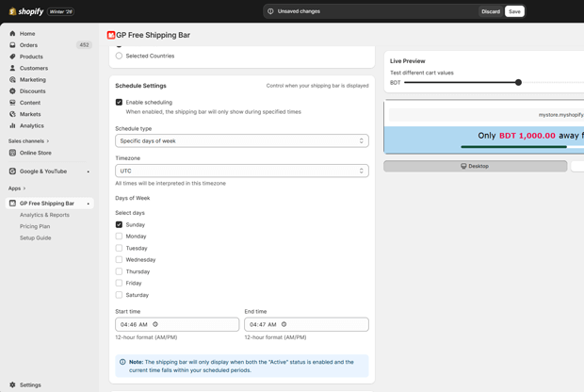Click the Marketing target icon
The width and height of the screenshot is (584, 392).
click(x=12, y=80)
